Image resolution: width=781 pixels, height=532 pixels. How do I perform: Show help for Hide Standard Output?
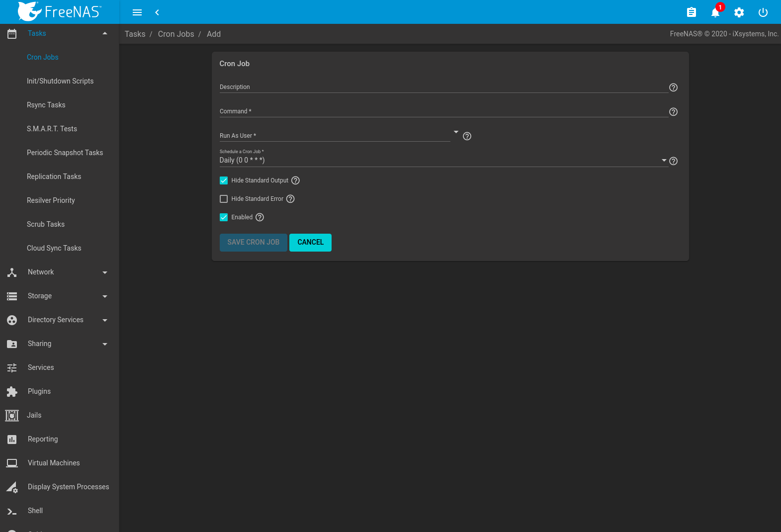[x=295, y=180]
